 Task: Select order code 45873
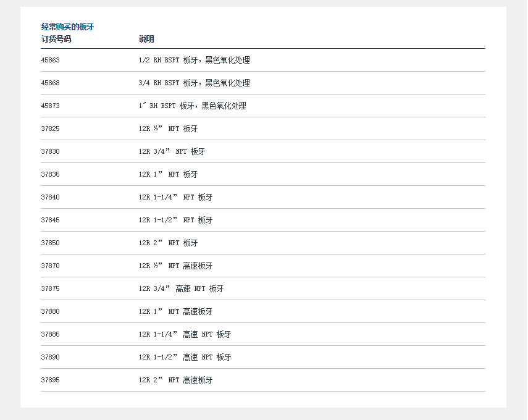pos(51,106)
